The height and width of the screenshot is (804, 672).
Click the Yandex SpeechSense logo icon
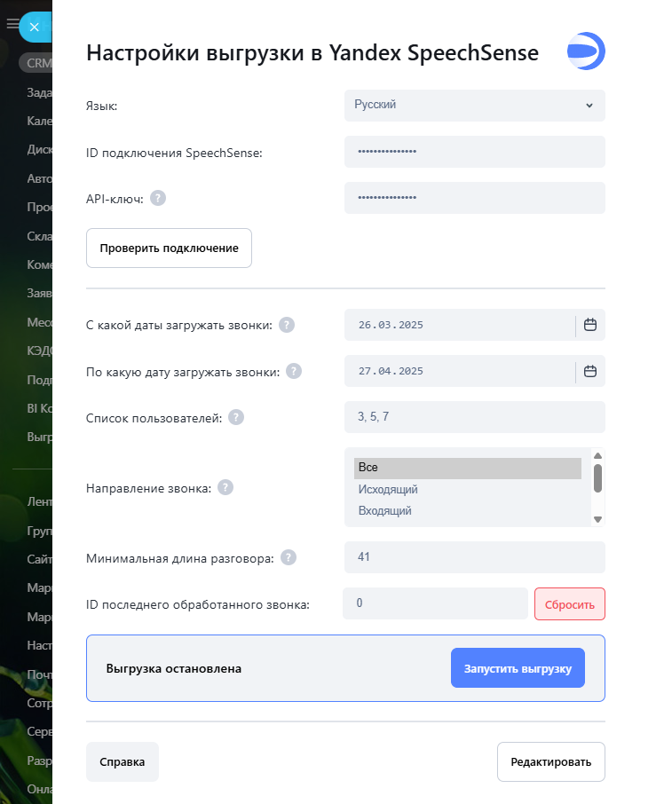586,51
